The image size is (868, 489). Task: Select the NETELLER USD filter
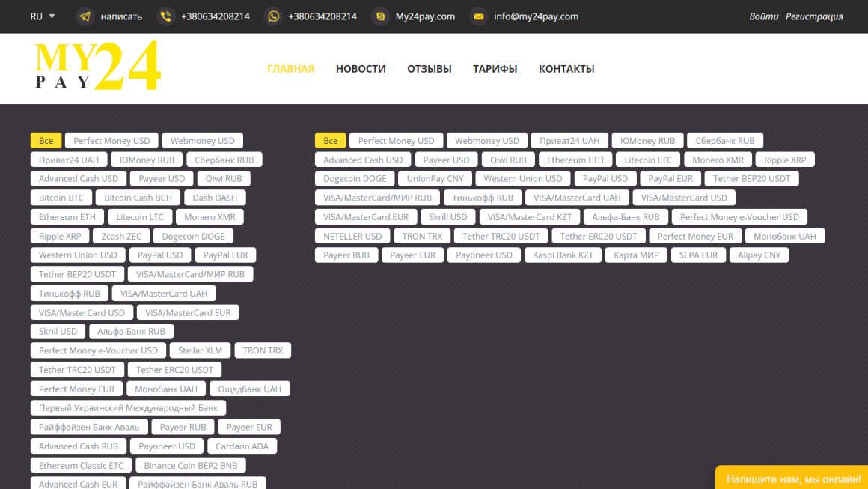point(352,236)
